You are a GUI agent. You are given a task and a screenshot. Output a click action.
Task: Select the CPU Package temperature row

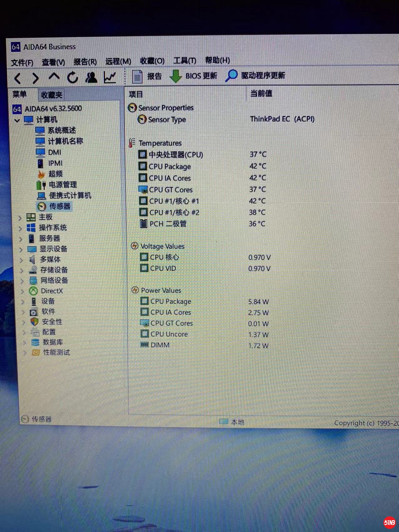pos(170,167)
